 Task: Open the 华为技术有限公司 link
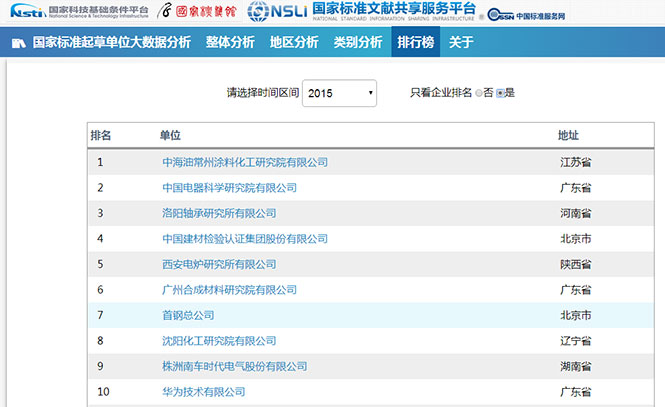(204, 392)
